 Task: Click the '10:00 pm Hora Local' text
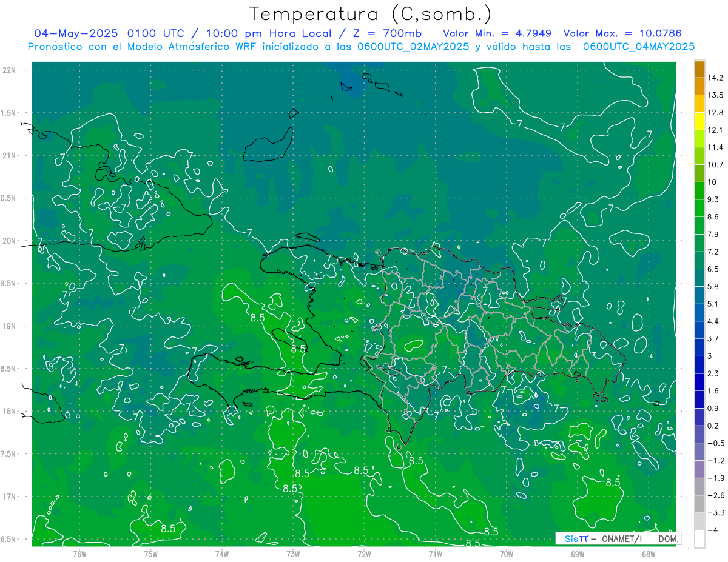(270, 33)
